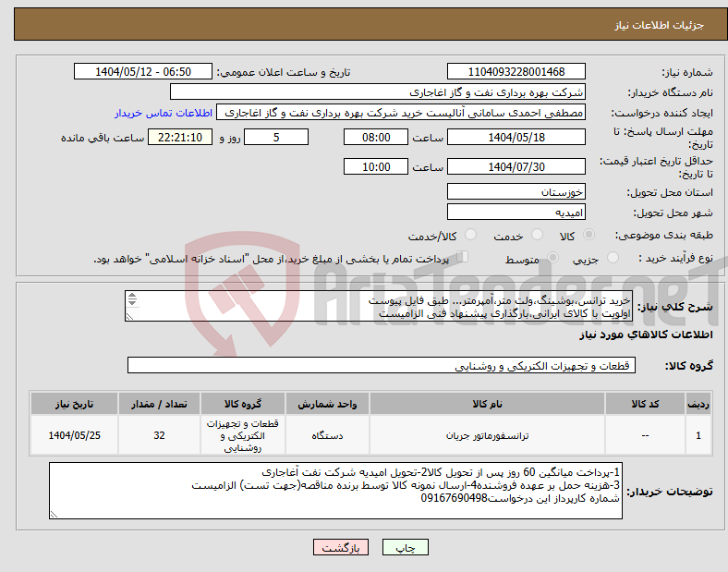The height and width of the screenshot is (572, 728).
Task: Click the ترانسفورماتور جریان item name cell
Action: click(487, 435)
